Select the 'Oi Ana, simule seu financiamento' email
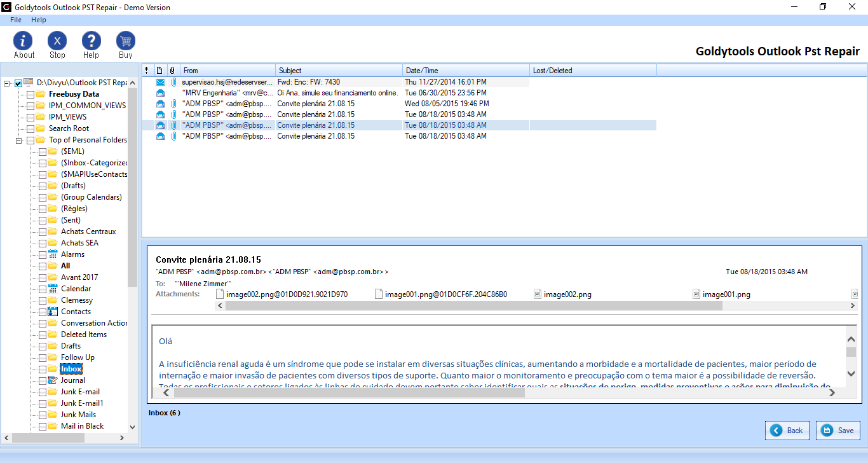 (x=399, y=93)
